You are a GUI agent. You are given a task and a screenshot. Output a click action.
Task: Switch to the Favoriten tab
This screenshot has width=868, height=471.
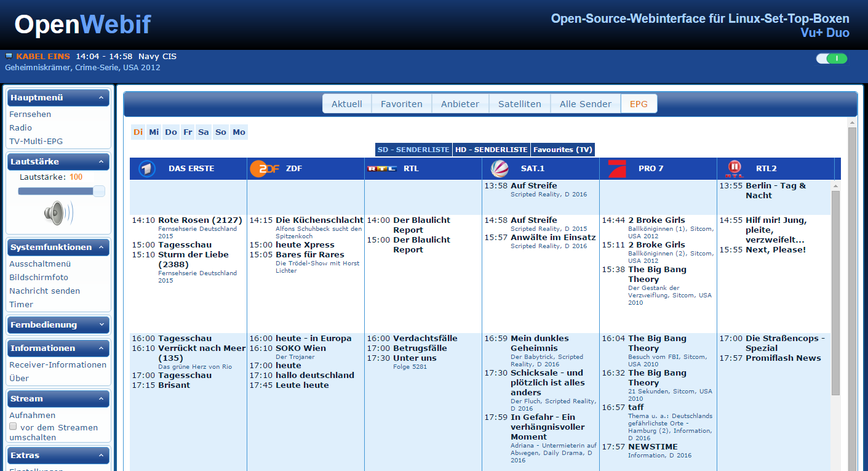click(x=402, y=103)
